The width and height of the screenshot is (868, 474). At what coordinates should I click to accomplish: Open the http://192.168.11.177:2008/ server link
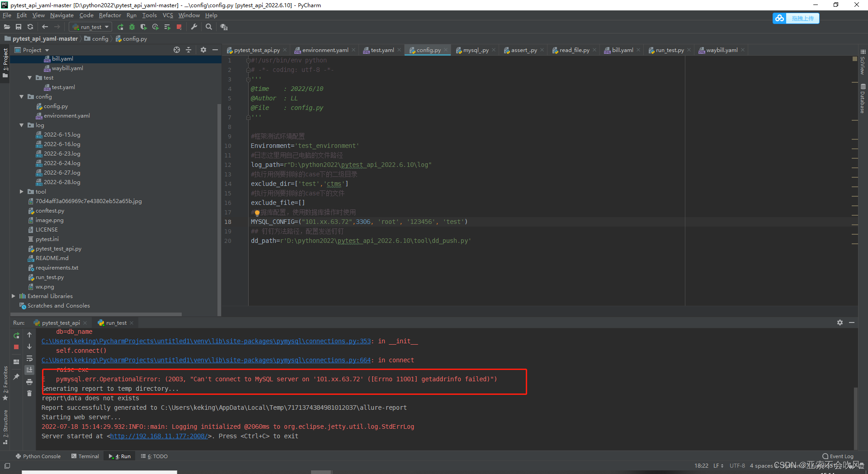(x=159, y=436)
